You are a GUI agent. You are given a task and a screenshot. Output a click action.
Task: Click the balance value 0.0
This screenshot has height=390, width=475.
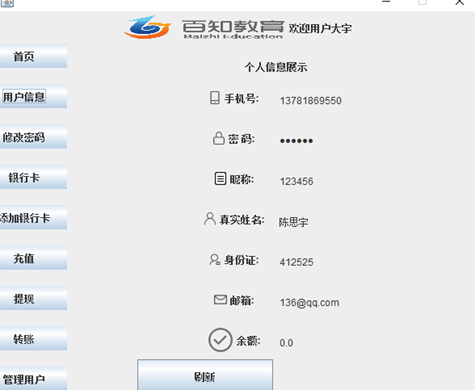286,343
